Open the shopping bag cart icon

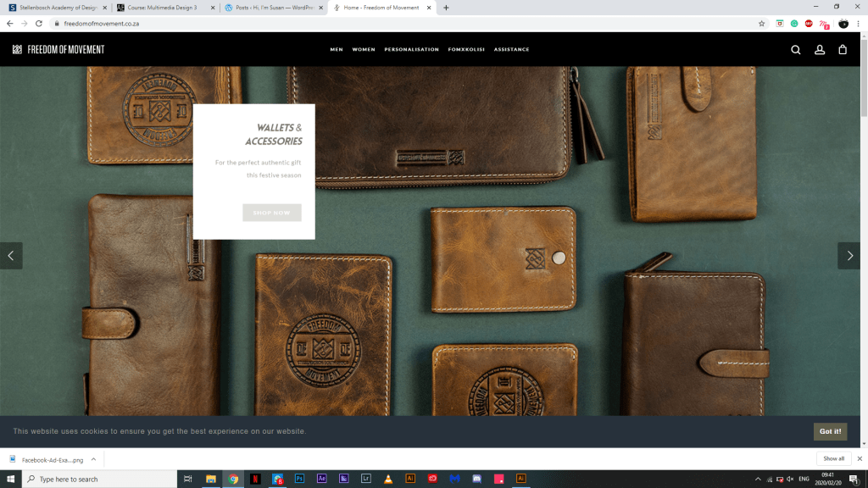pyautogui.click(x=843, y=50)
